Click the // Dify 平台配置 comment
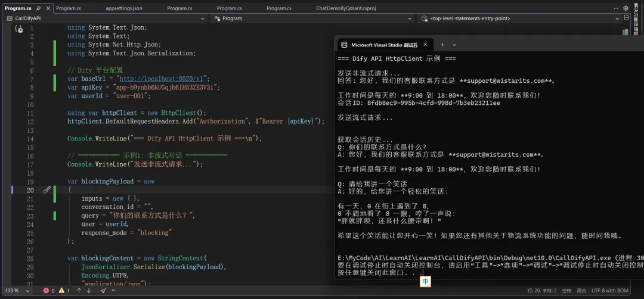Image resolution: width=644 pixels, height=299 pixels. tap(95, 70)
